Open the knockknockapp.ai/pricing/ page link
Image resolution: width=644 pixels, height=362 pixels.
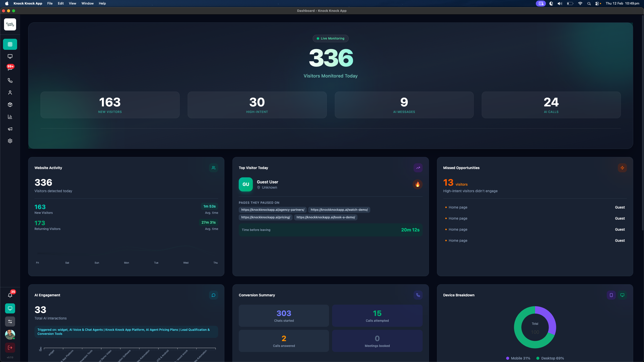pyautogui.click(x=265, y=217)
